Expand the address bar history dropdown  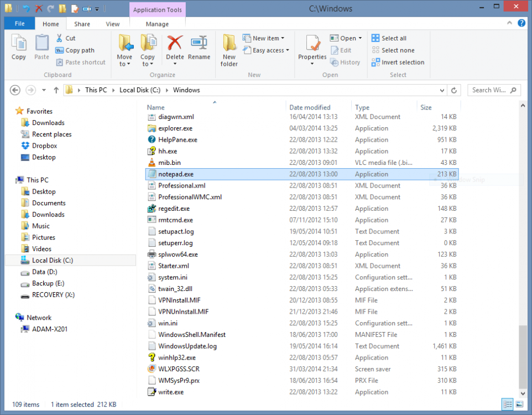[x=442, y=90]
